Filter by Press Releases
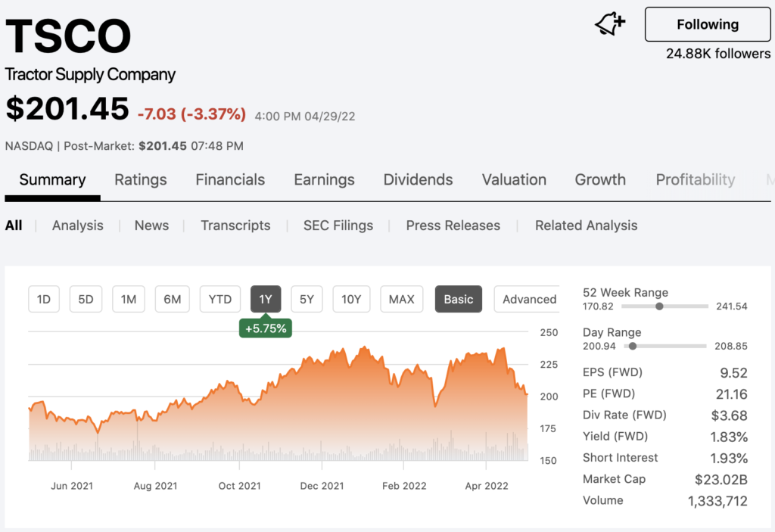The height and width of the screenshot is (532, 775). (453, 226)
